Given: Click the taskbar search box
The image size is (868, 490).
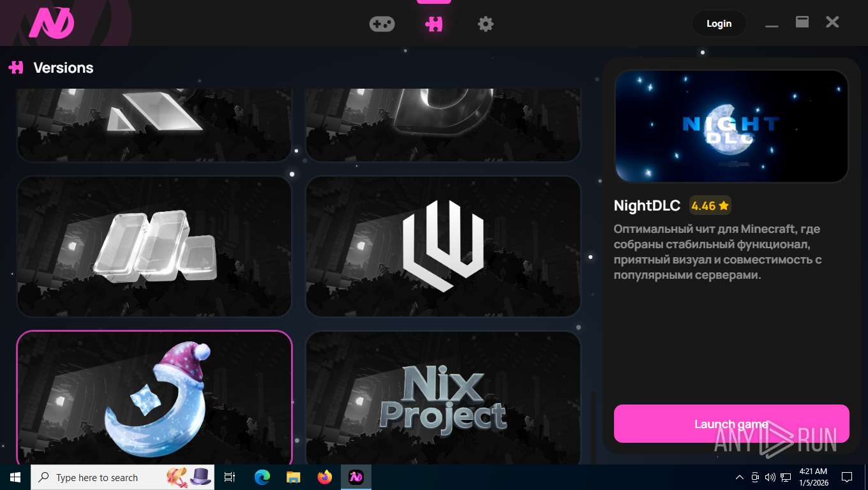Looking at the screenshot, I should pyautogui.click(x=123, y=477).
